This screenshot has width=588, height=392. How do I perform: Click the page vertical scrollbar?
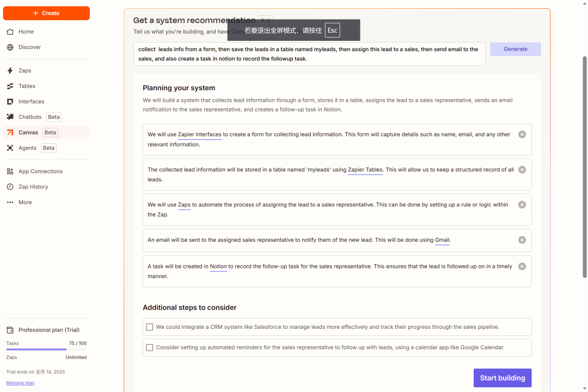pyautogui.click(x=585, y=167)
